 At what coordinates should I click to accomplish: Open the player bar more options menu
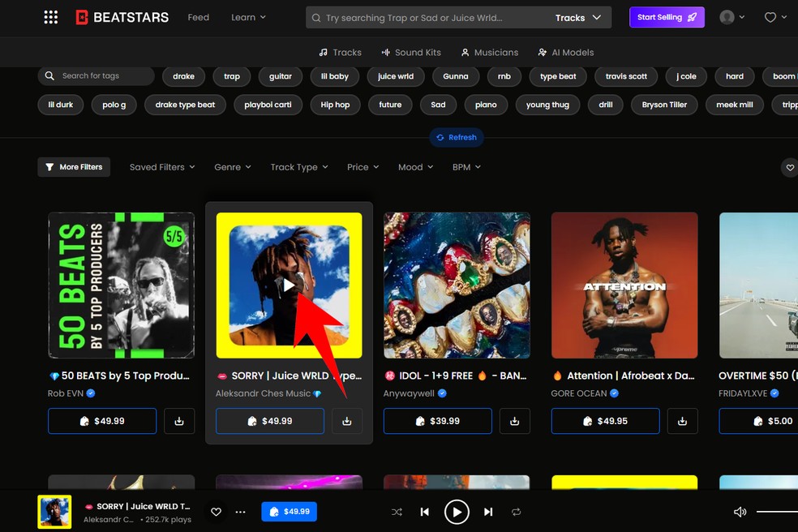click(x=240, y=512)
